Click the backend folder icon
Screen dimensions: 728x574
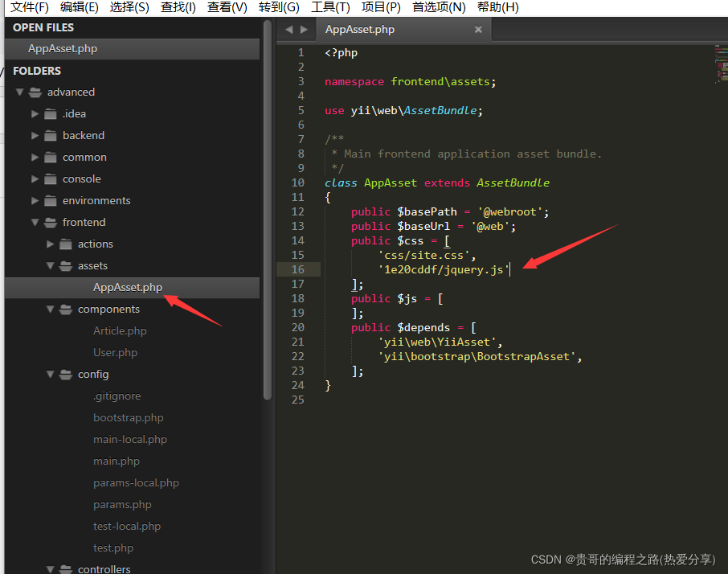50,136
